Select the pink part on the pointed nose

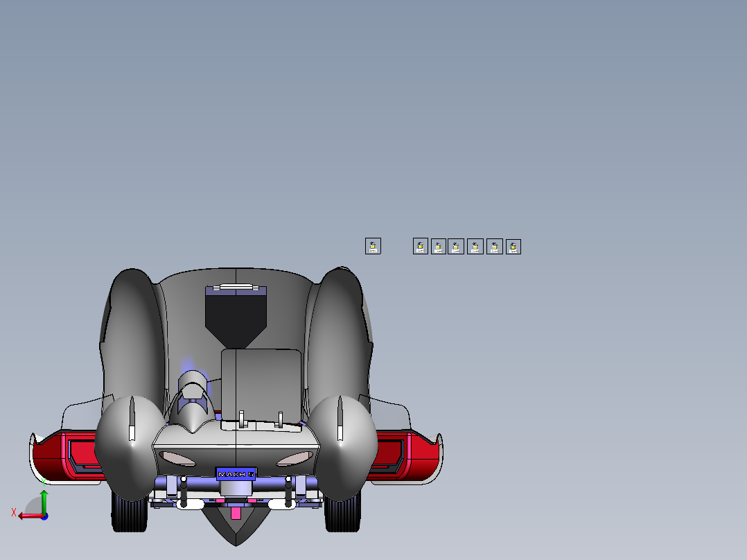236,514
